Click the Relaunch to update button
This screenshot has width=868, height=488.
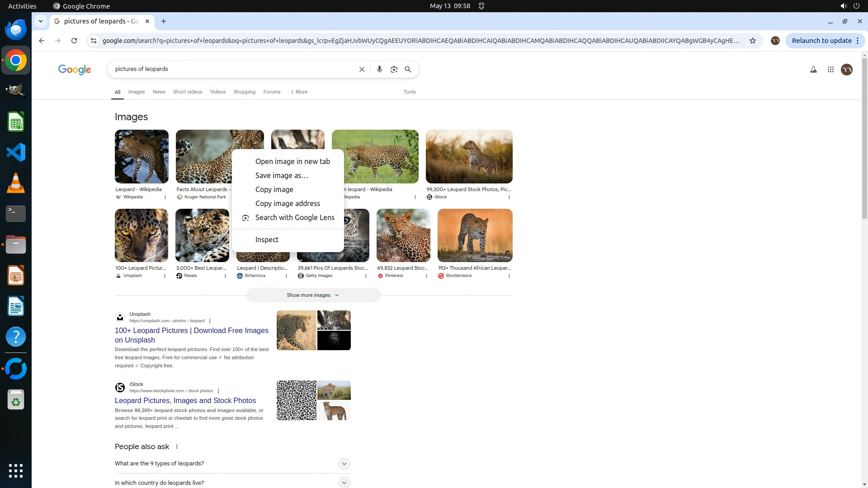point(821,41)
